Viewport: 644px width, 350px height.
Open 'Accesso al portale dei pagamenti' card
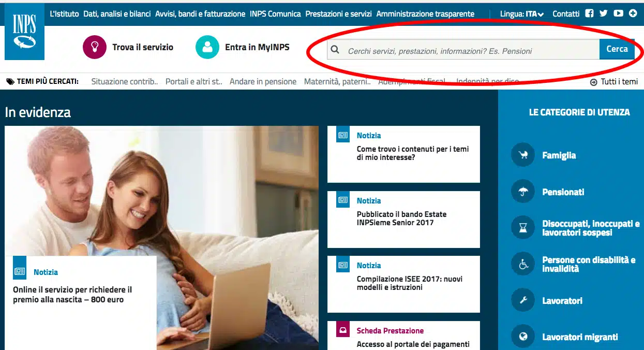(x=413, y=344)
